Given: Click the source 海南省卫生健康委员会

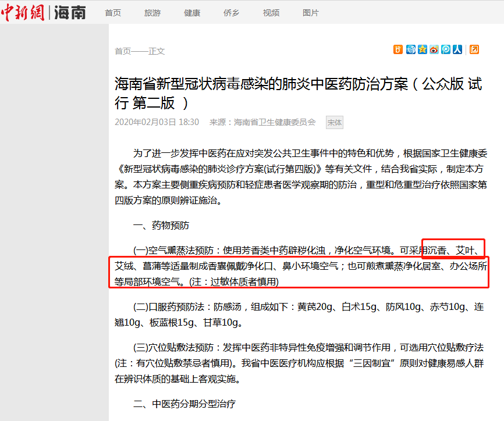Looking at the screenshot, I should [x=275, y=122].
